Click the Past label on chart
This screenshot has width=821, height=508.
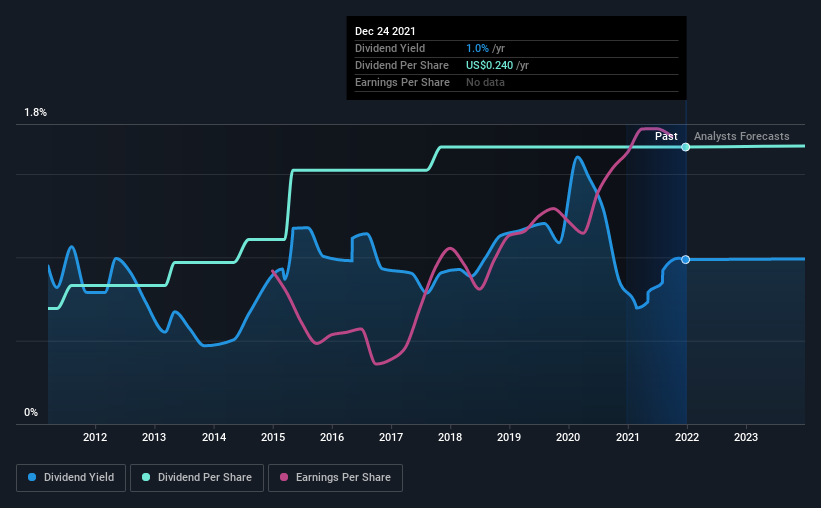(x=666, y=136)
